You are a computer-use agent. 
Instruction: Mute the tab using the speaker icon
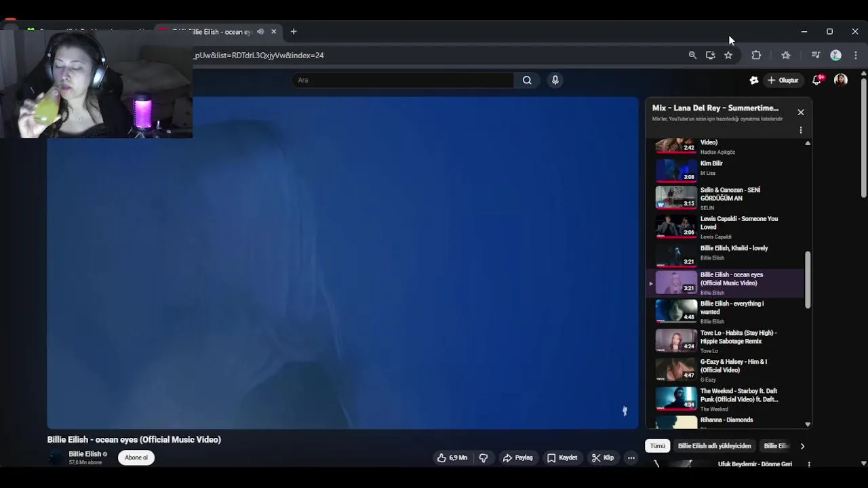click(260, 31)
